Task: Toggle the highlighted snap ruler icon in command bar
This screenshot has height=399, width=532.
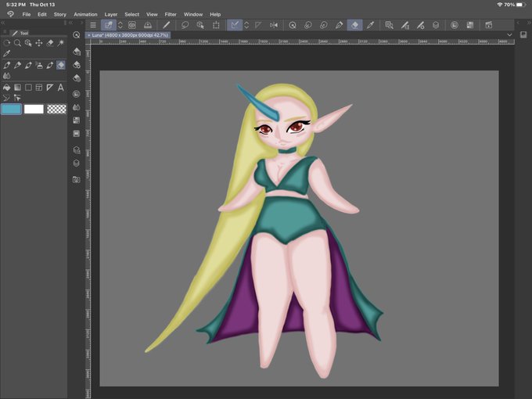Action: [235, 25]
